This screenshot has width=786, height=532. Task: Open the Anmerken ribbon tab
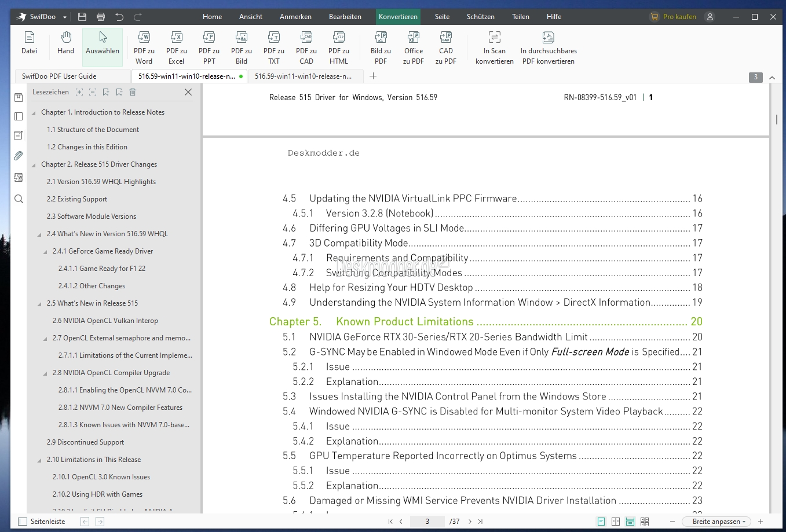click(295, 17)
